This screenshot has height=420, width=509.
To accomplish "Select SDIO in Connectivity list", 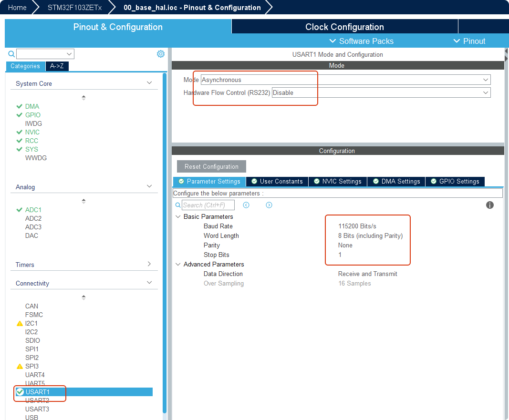I will click(33, 340).
